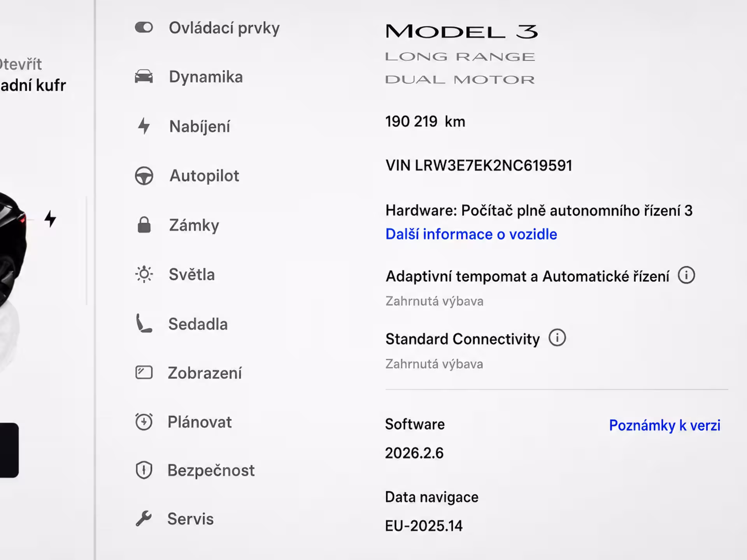Image resolution: width=747 pixels, height=560 pixels.
Task: Show info for Adaptivní tempomat a Automatické řízení
Action: pyautogui.click(x=686, y=275)
